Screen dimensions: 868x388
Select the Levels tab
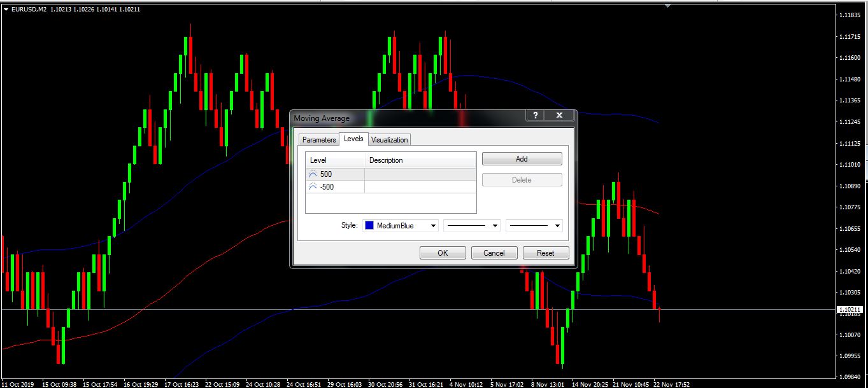[353, 139]
